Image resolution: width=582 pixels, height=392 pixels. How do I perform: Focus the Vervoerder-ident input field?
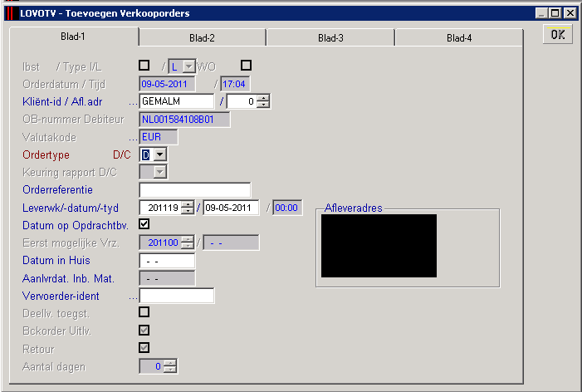tap(177, 296)
